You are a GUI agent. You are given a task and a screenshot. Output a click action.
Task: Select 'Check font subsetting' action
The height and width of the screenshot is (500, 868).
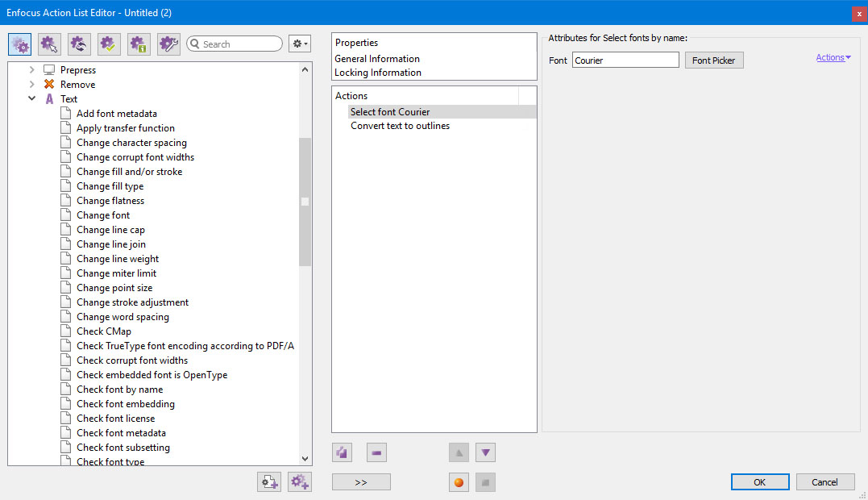click(123, 448)
